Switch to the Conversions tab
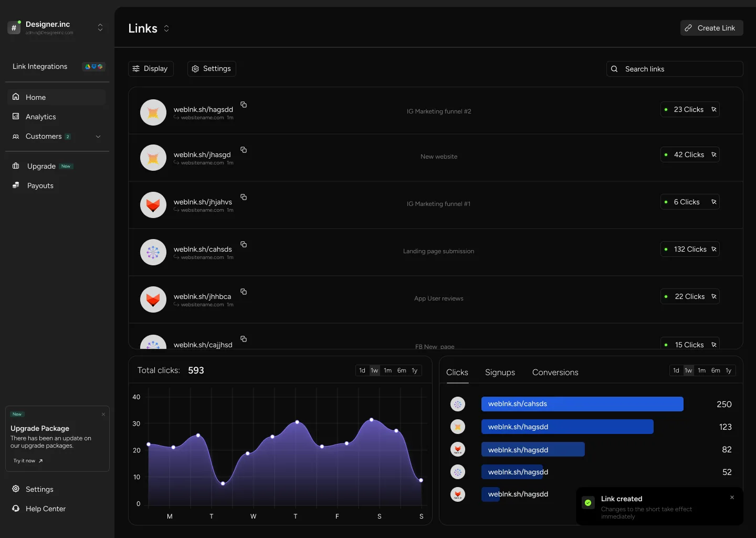This screenshot has height=538, width=756. click(x=555, y=372)
